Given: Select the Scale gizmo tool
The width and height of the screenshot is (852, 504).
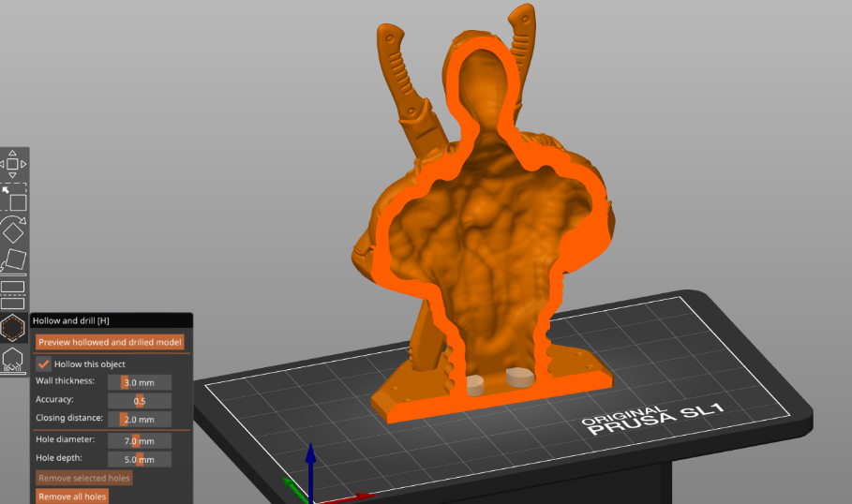Looking at the screenshot, I should click(x=13, y=199).
